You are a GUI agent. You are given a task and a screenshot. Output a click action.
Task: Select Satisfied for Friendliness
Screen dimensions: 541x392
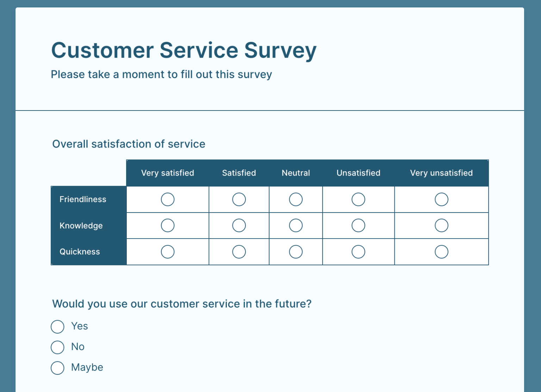(239, 199)
